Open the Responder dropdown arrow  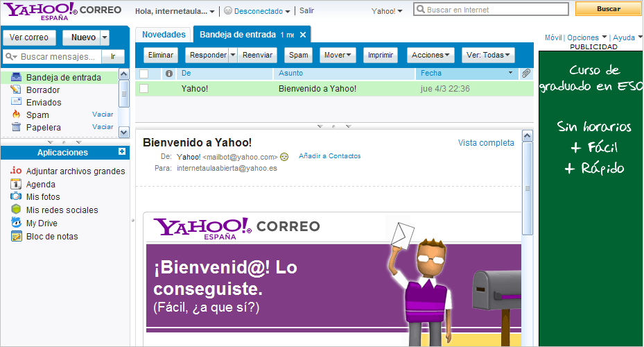232,55
